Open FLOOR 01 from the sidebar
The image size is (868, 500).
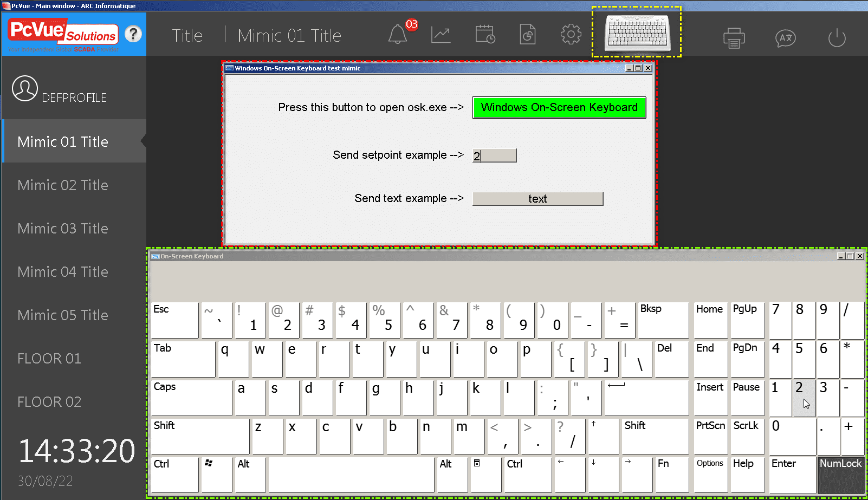49,359
